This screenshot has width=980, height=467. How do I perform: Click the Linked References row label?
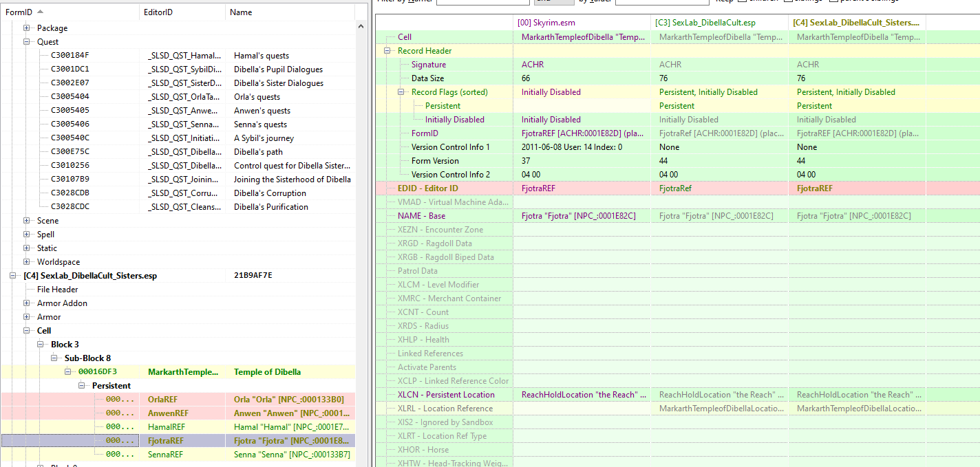pyautogui.click(x=430, y=354)
